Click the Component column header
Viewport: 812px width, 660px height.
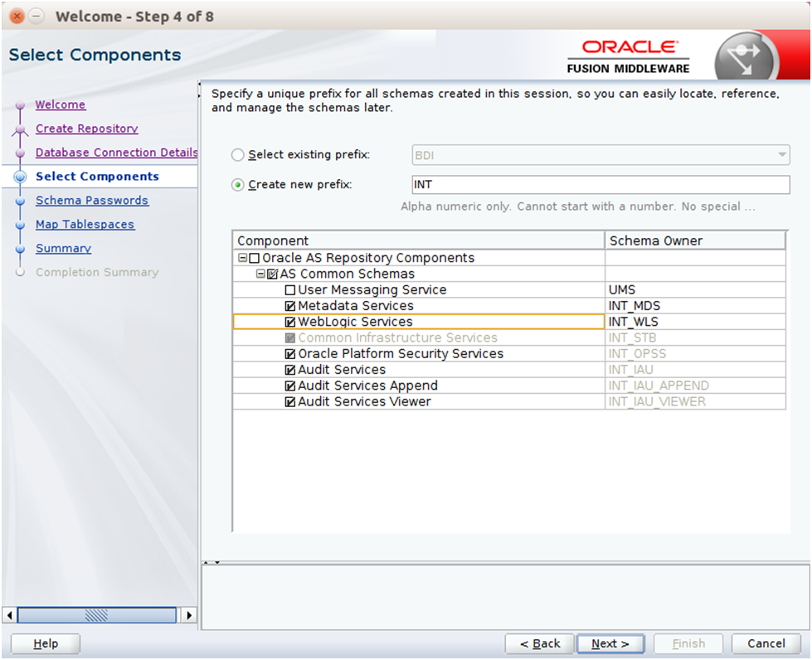click(x=418, y=240)
